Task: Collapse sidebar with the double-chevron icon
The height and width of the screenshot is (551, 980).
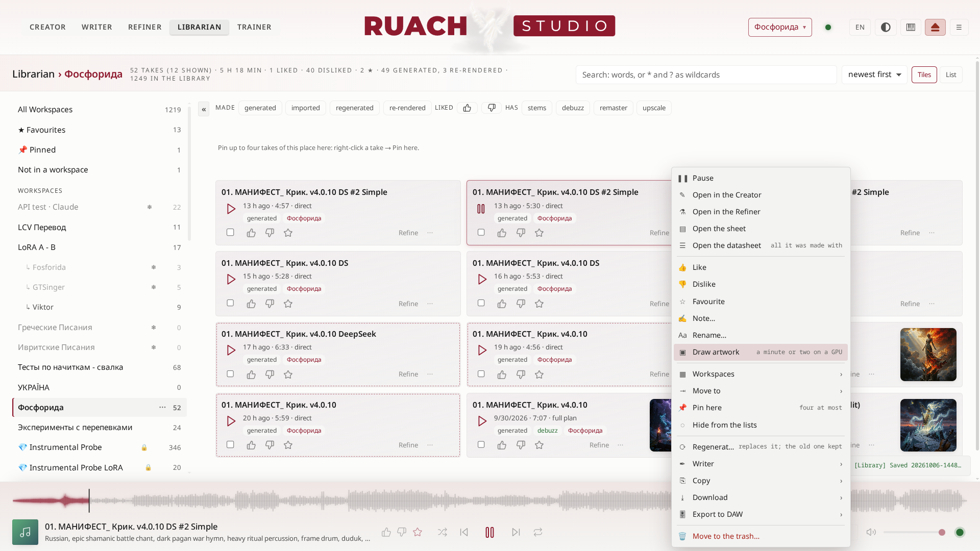Action: [x=204, y=109]
